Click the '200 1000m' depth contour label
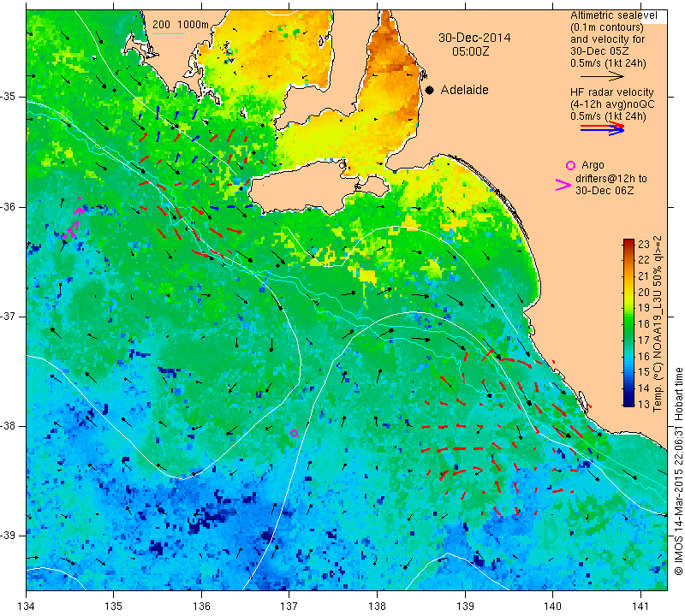 tap(181, 25)
